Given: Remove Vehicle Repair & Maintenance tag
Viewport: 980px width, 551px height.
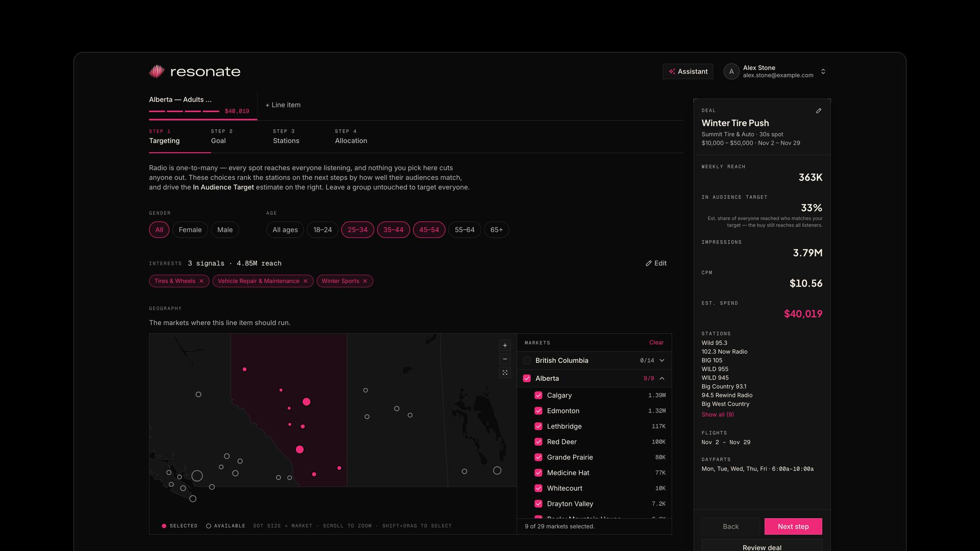Looking at the screenshot, I should 305,281.
